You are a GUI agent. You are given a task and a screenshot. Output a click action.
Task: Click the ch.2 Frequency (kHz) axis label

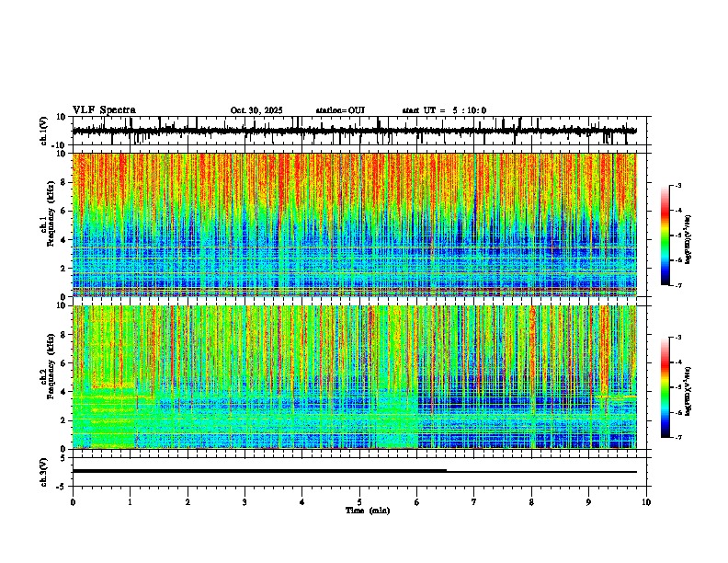pos(51,366)
